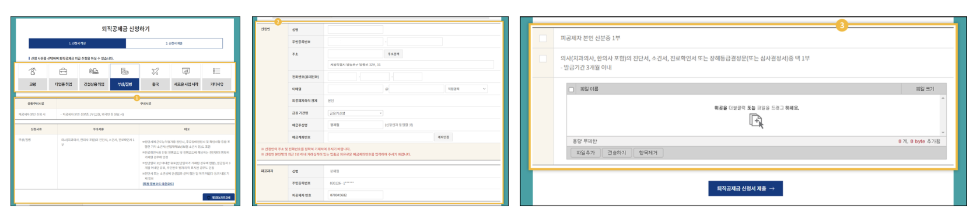Select the 기타사유 list icon
Viewport: 980px width, 222px height.
point(216,77)
